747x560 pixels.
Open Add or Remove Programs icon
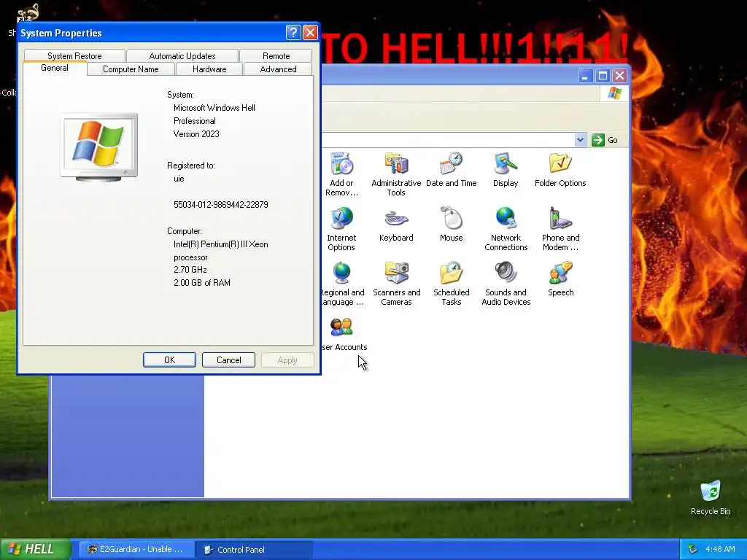click(341, 164)
